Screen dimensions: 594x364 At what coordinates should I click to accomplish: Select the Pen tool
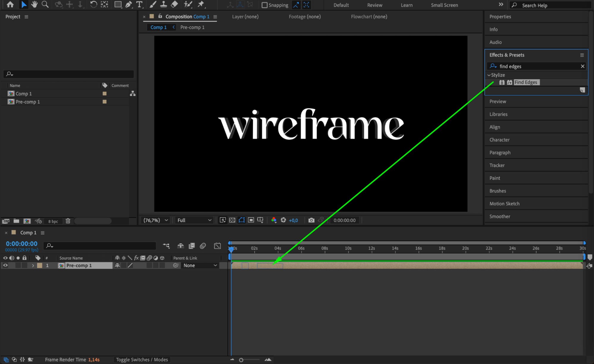click(x=129, y=4)
